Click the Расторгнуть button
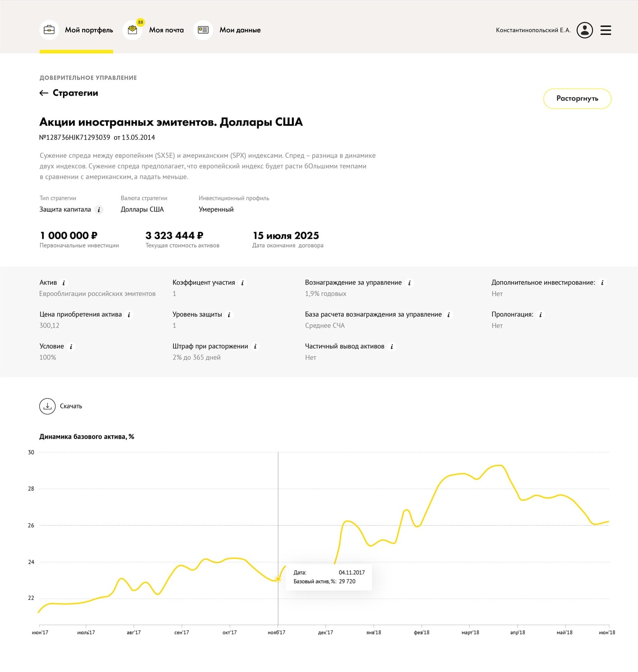 pos(577,99)
